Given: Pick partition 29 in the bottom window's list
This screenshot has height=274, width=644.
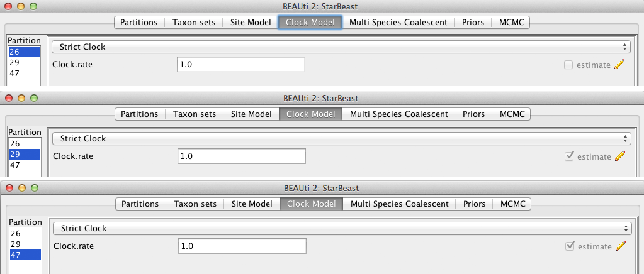Looking at the screenshot, I should pos(16,244).
